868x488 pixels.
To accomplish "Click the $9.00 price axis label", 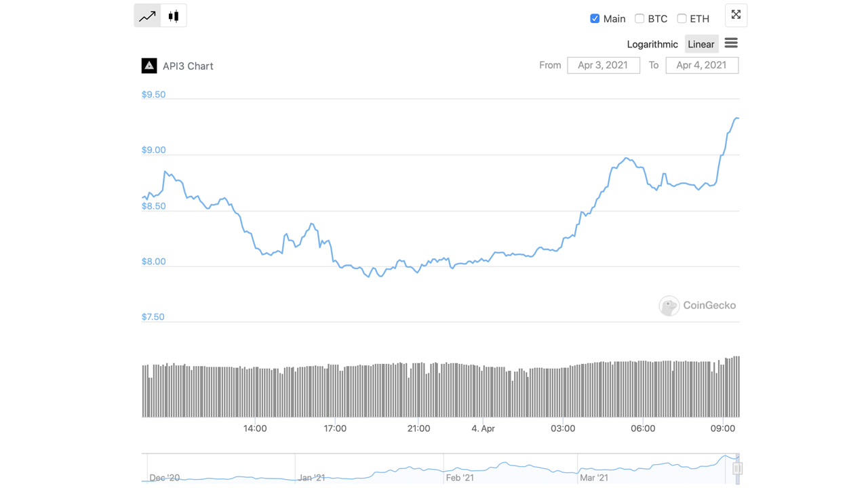I will pyautogui.click(x=153, y=150).
